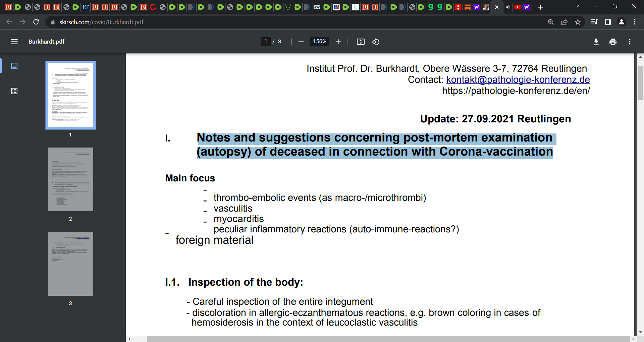
Task: Click the muted audio speaker tab icon
Action: click(508, 7)
